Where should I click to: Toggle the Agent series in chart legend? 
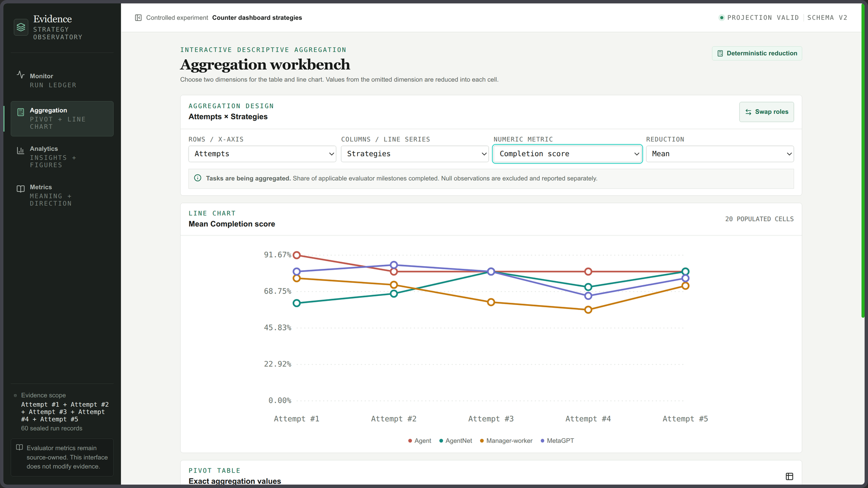pos(420,441)
